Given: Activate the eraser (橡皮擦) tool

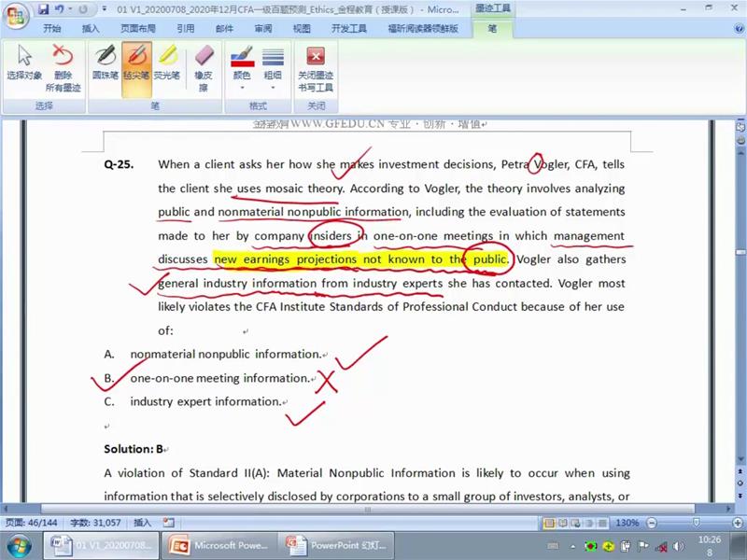Looking at the screenshot, I should click(203, 68).
